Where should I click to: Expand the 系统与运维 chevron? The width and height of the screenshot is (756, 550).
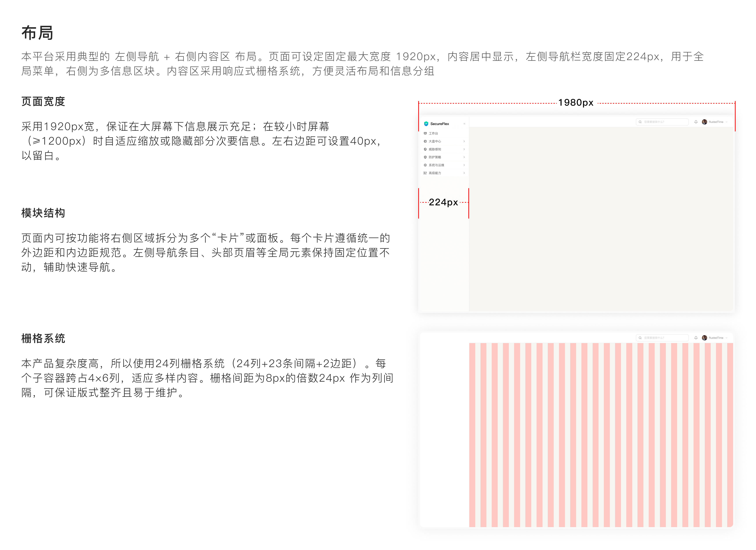(464, 165)
